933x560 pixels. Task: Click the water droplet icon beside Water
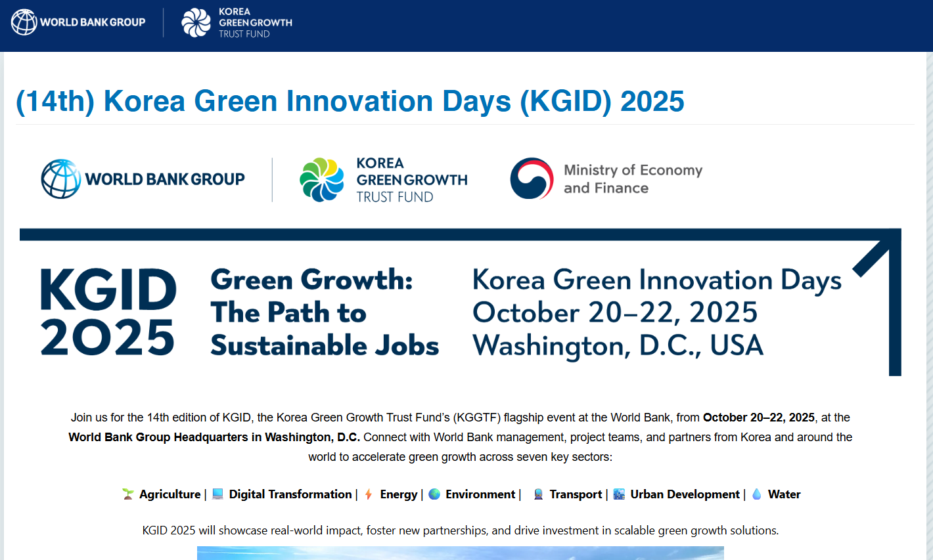coord(757,494)
